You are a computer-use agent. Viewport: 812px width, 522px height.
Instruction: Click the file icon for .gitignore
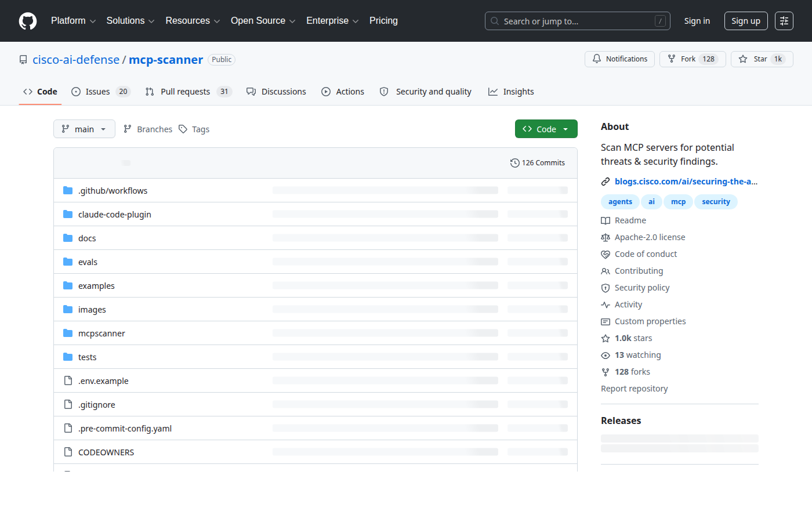pos(68,404)
